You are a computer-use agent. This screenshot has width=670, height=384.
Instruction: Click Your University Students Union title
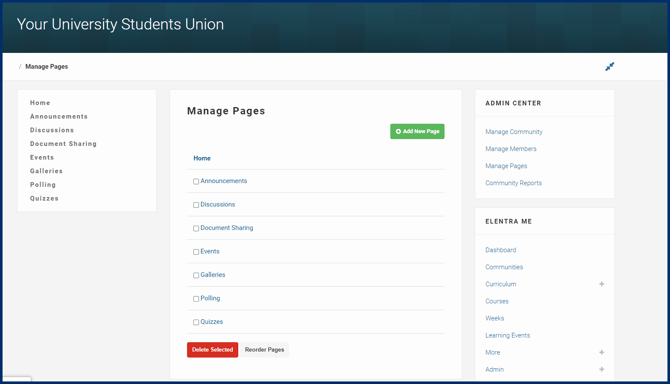pos(120,25)
